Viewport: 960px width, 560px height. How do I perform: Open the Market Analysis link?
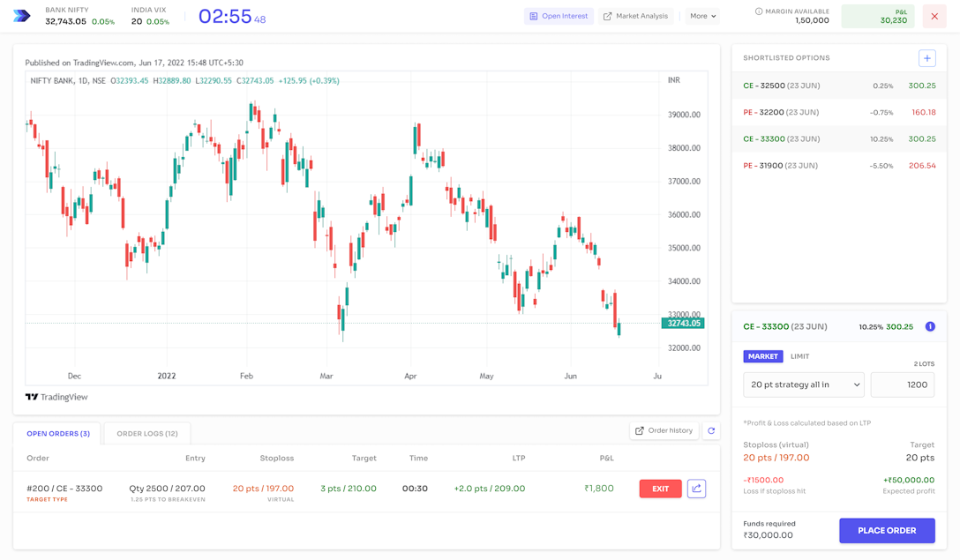[x=635, y=16]
